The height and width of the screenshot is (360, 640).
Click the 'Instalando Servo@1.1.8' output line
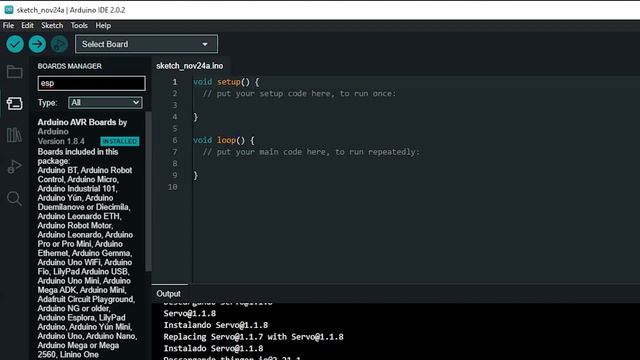216,325
